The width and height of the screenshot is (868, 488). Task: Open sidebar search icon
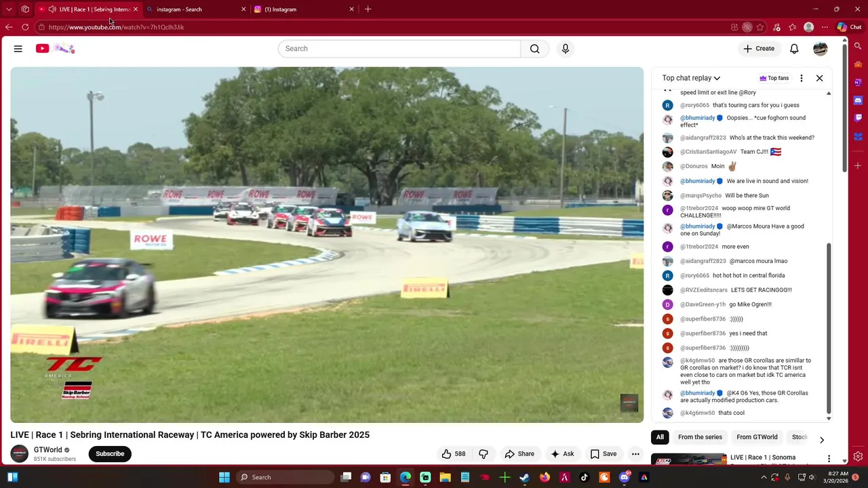tap(858, 46)
